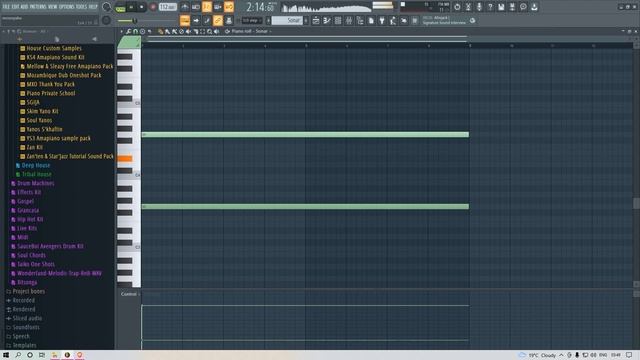
Task: Expand KS4 Amapiano Sound Kit folder
Action: pyautogui.click(x=55, y=57)
